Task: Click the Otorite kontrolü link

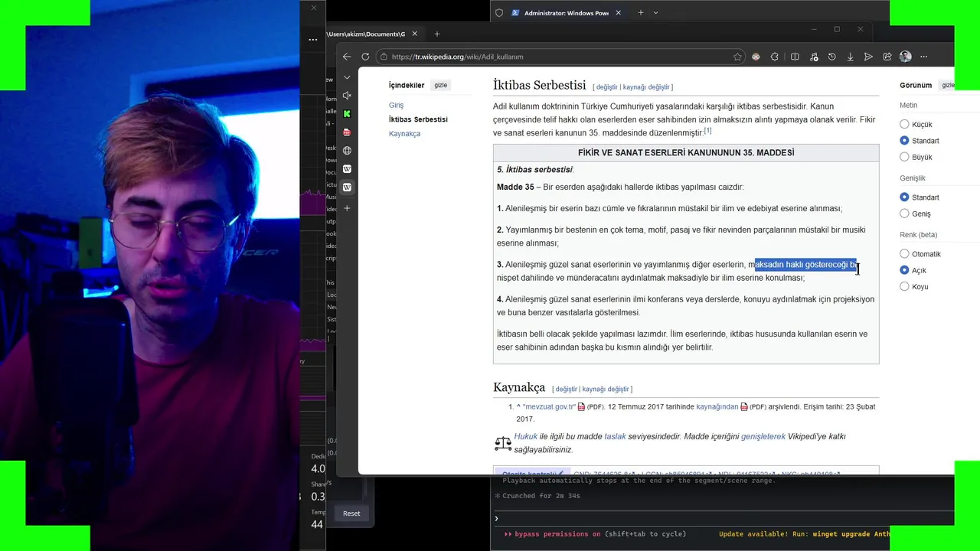Action: click(531, 474)
